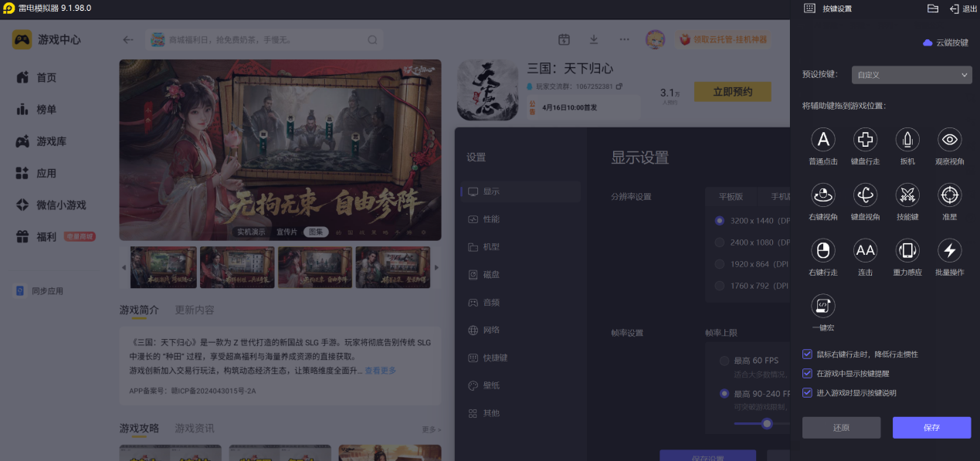Select the 1760 x 792 resolution radio

(720, 286)
